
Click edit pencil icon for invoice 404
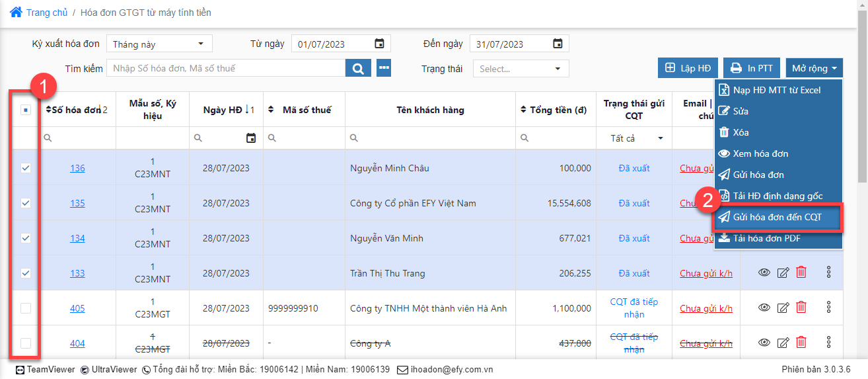pyautogui.click(x=783, y=343)
